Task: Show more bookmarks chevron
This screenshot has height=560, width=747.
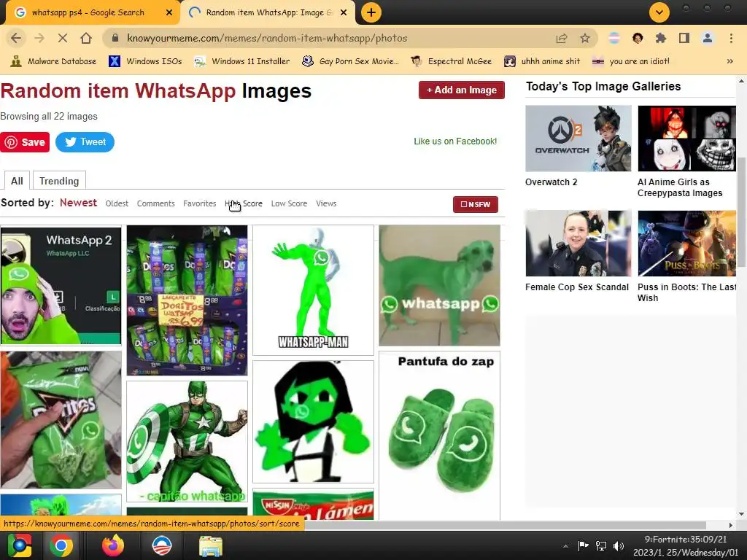Action: tap(729, 61)
